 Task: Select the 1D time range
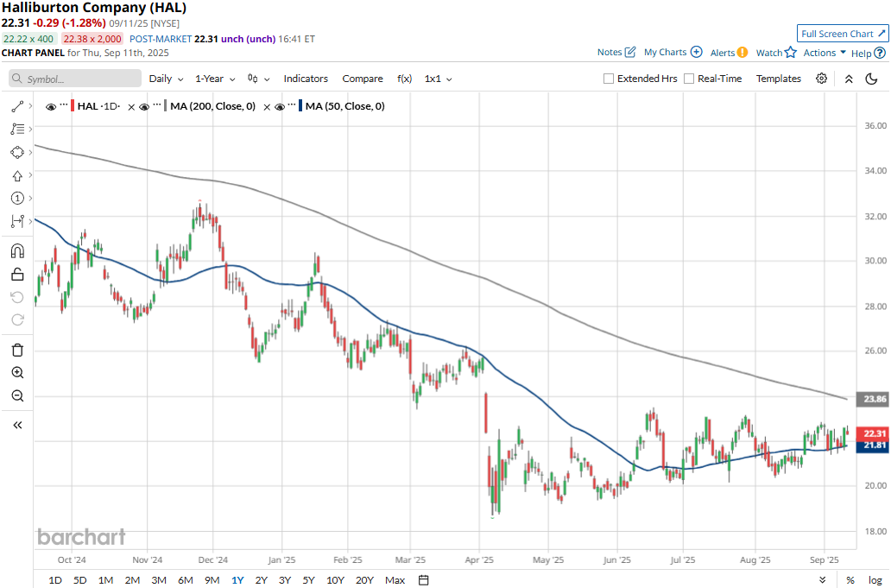pos(55,580)
